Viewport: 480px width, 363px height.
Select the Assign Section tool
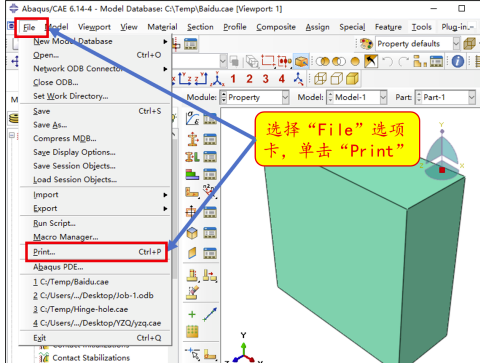(x=193, y=157)
